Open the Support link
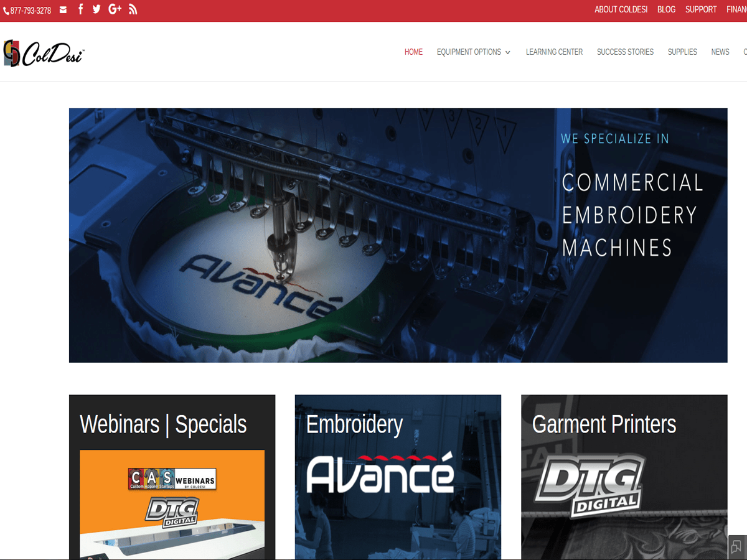The image size is (747, 560). (x=701, y=10)
